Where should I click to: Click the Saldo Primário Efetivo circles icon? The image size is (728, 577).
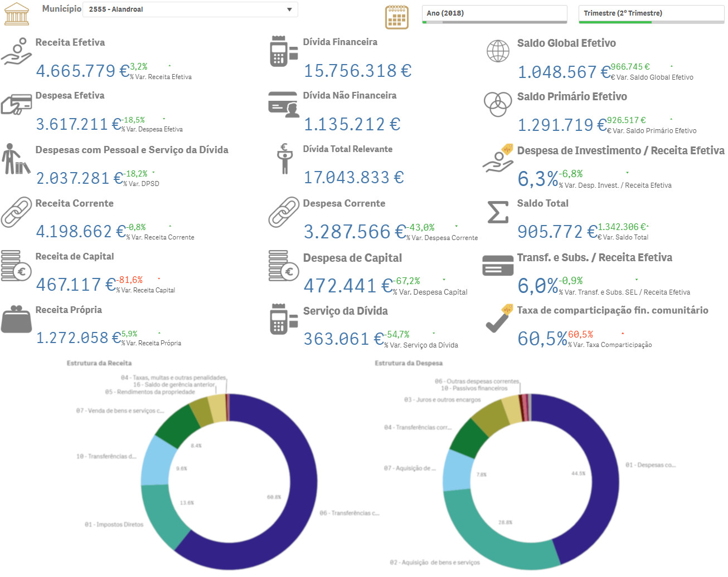coord(497,104)
